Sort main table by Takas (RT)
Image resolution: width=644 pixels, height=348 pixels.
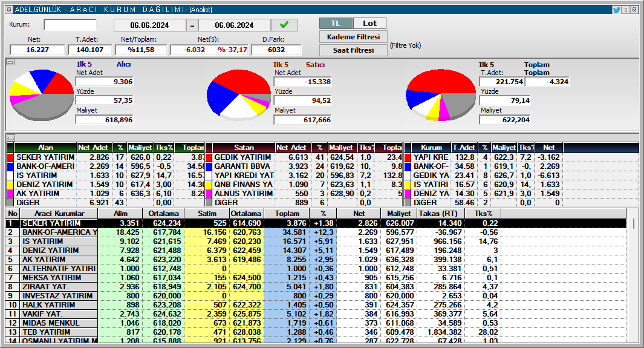441,214
